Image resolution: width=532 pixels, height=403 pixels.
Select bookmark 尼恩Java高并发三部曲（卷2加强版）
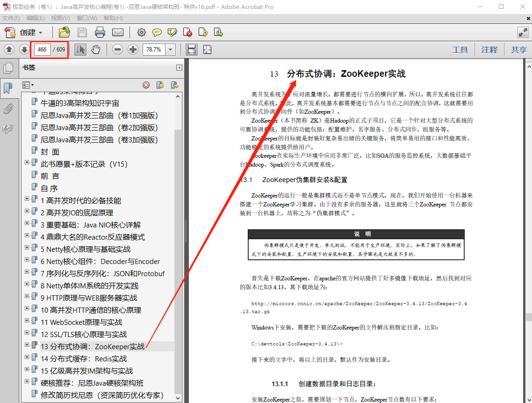tap(100, 128)
